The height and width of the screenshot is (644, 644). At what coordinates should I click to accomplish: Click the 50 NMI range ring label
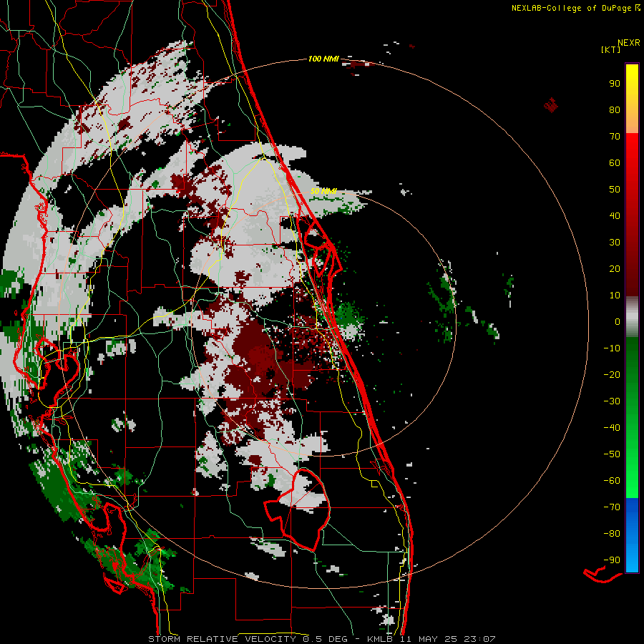323,191
